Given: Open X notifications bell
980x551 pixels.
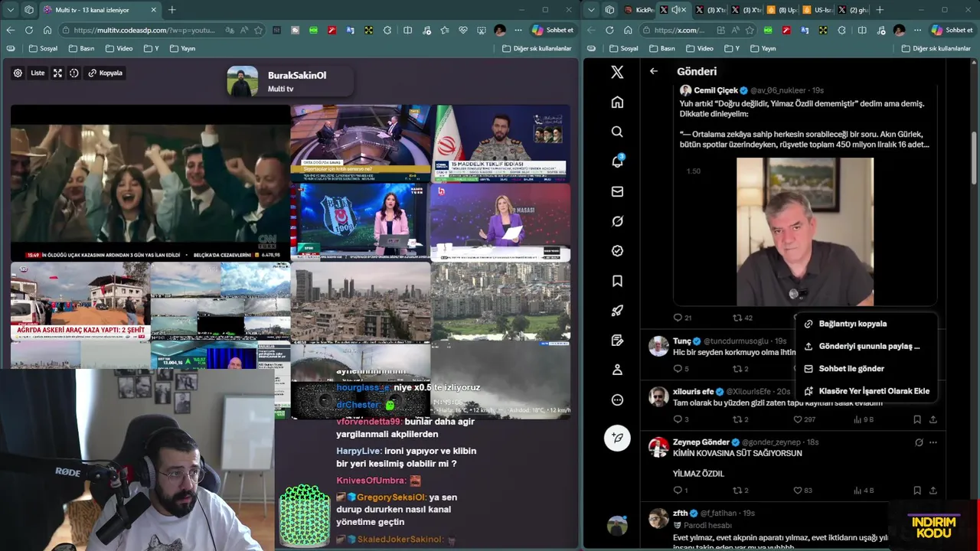Looking at the screenshot, I should 617,161.
